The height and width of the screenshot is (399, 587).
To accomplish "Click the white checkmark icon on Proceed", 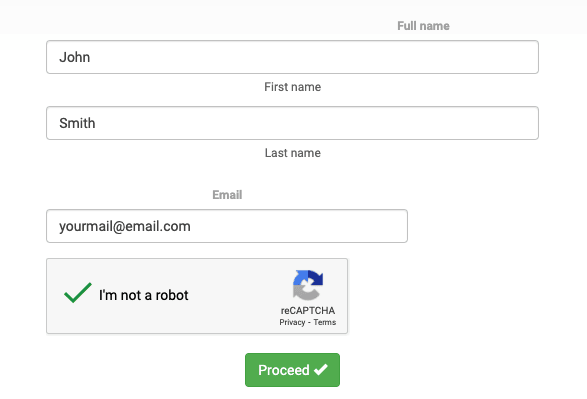I will click(321, 369).
